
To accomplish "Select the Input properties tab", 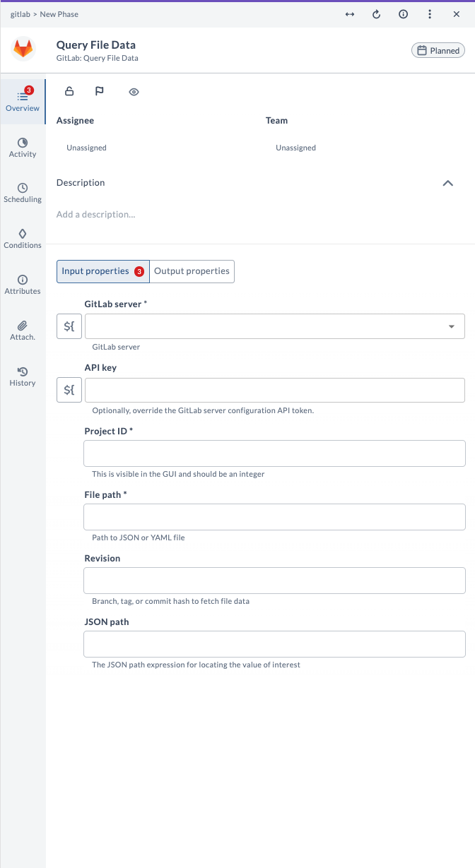I will tap(103, 271).
